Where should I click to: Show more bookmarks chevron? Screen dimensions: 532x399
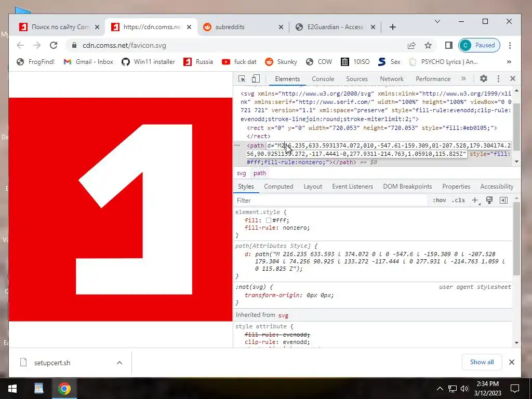tap(509, 62)
